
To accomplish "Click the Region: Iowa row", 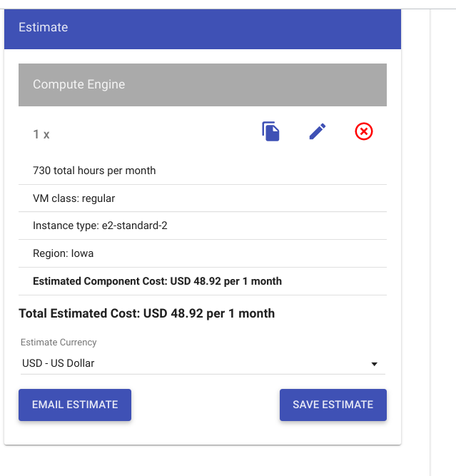I will [63, 253].
